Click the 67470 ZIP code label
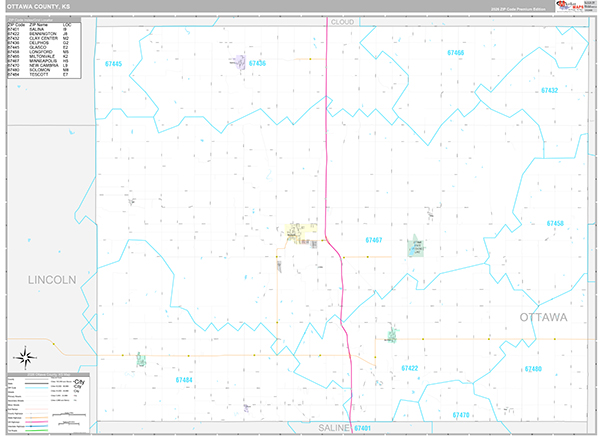 click(460, 414)
